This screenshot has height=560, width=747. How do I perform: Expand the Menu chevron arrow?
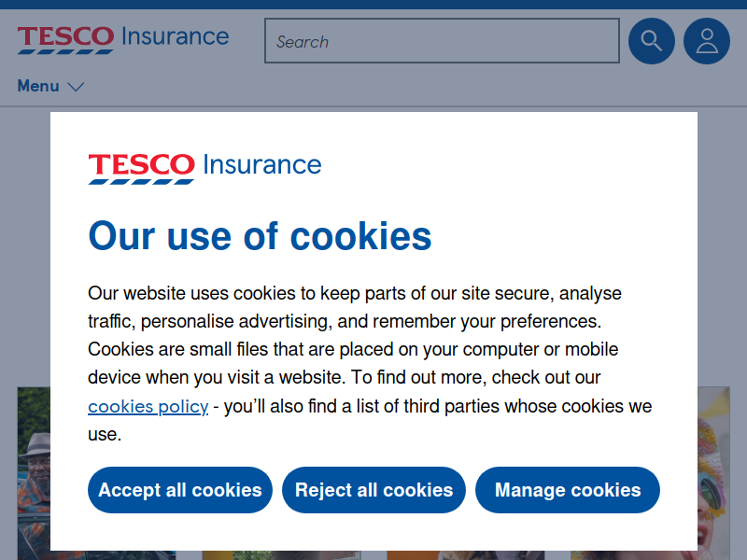tap(76, 87)
